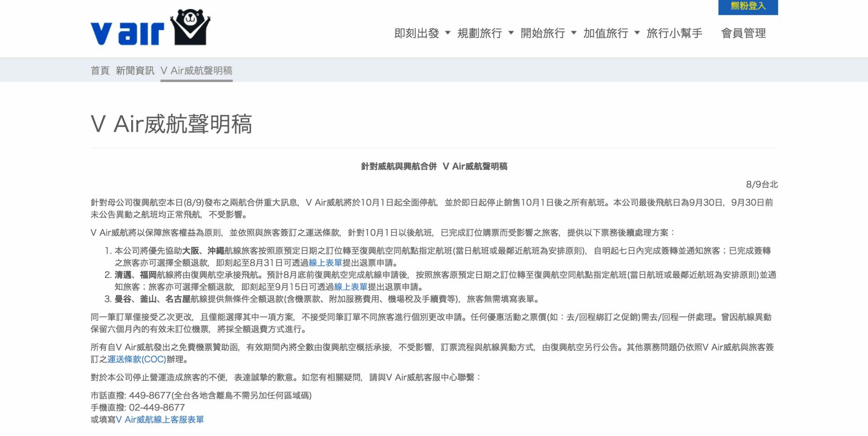Image resolution: width=868 pixels, height=436 pixels.
Task: Open 線上表單 link in 清邁、福岡 item
Action: 351,287
